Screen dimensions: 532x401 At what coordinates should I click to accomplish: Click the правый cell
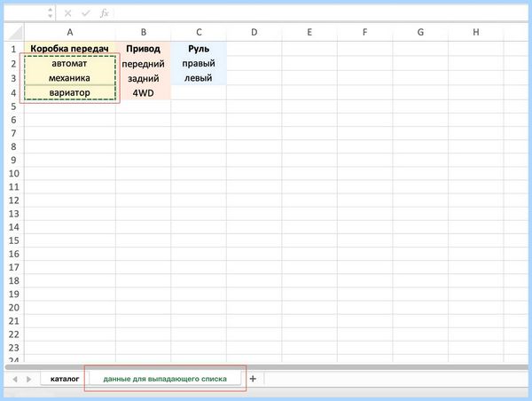point(199,63)
